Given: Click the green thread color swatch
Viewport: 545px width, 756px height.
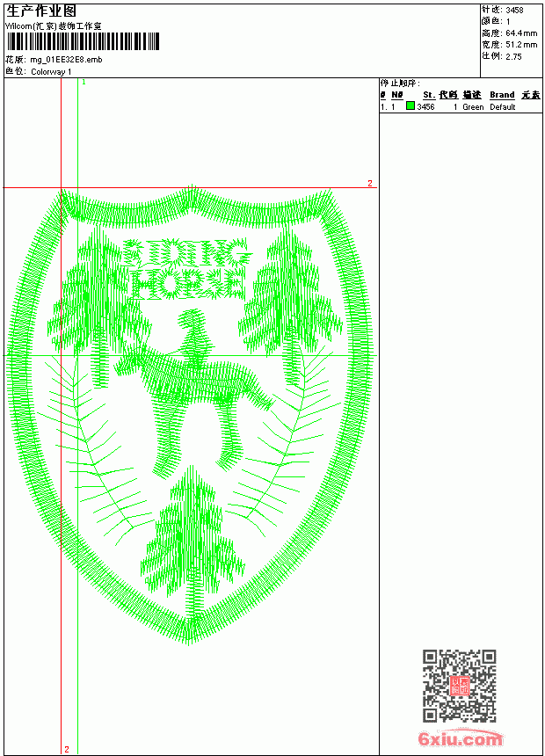Looking at the screenshot, I should pos(410,106).
